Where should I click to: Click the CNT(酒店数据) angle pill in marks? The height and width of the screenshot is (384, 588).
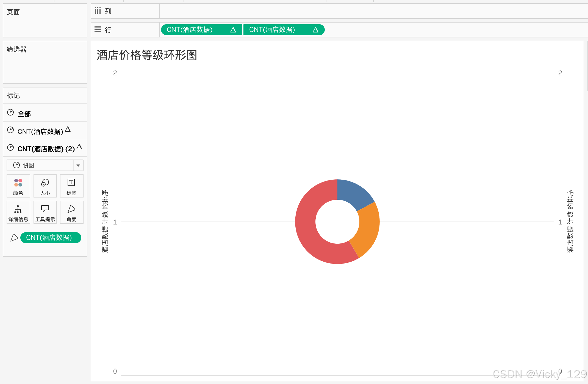[x=51, y=238]
